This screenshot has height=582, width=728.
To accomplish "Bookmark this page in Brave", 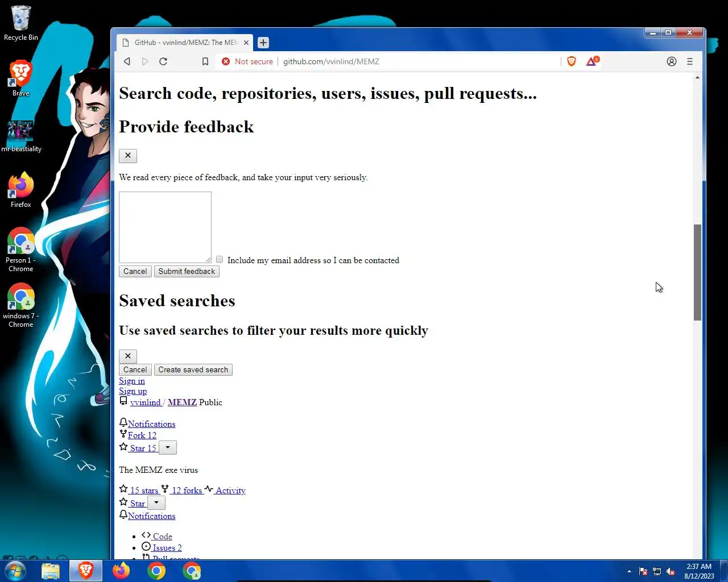I will coord(205,61).
